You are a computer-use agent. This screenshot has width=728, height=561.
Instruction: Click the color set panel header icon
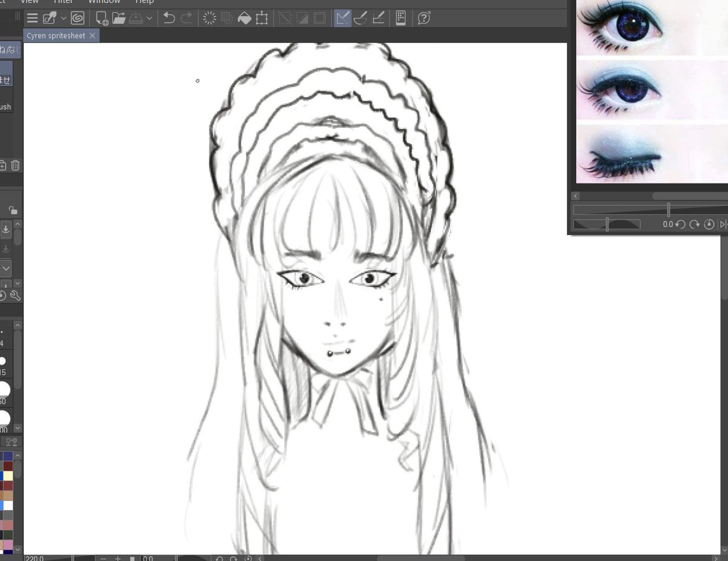click(x=12, y=442)
